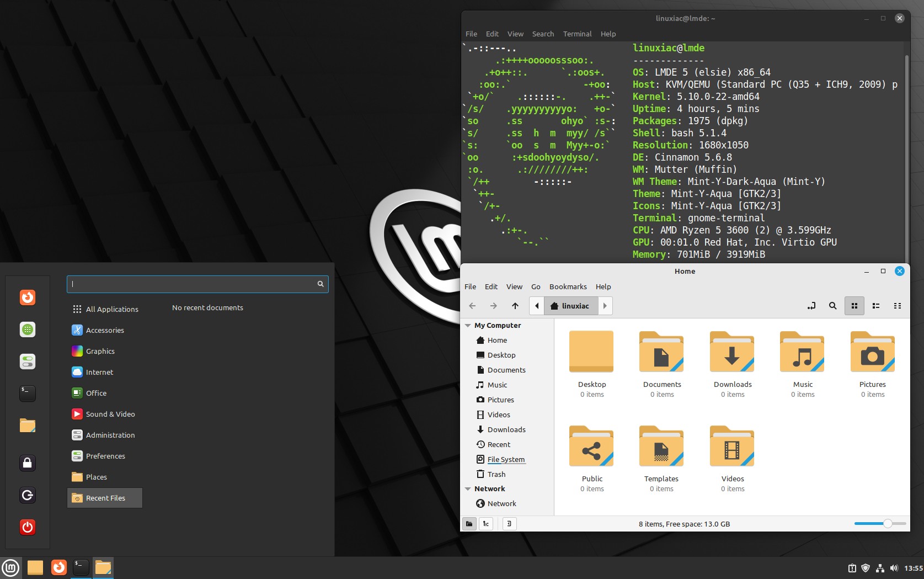Image resolution: width=924 pixels, height=579 pixels.
Task: Switch file manager to compact view
Action: click(x=898, y=306)
